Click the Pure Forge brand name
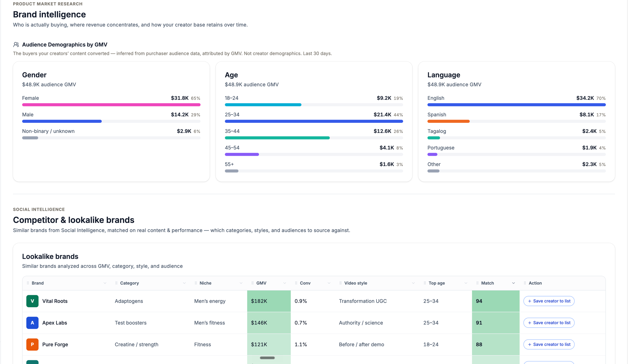The height and width of the screenshot is (364, 628). (x=55, y=344)
